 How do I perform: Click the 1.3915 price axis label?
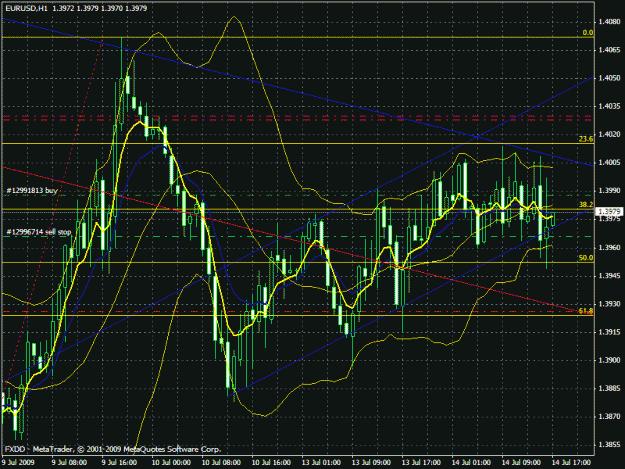click(610, 332)
